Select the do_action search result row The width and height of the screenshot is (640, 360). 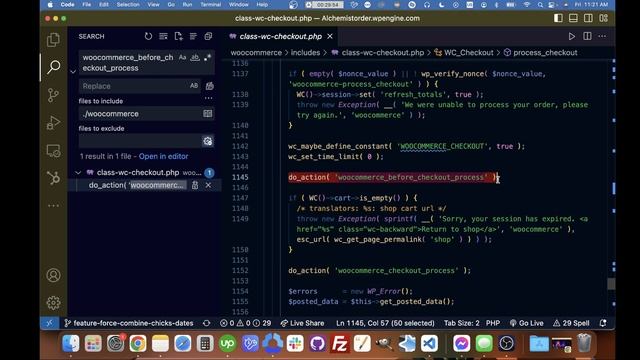tap(145, 185)
